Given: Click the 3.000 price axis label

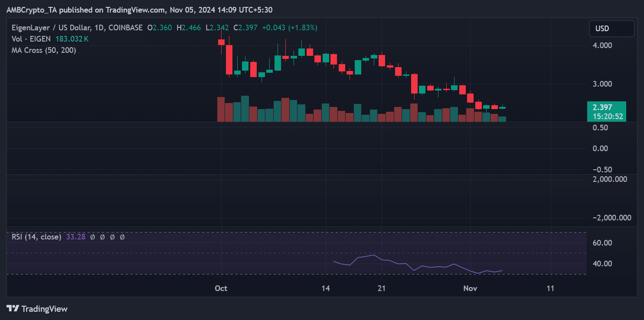Looking at the screenshot, I should click(x=603, y=84).
